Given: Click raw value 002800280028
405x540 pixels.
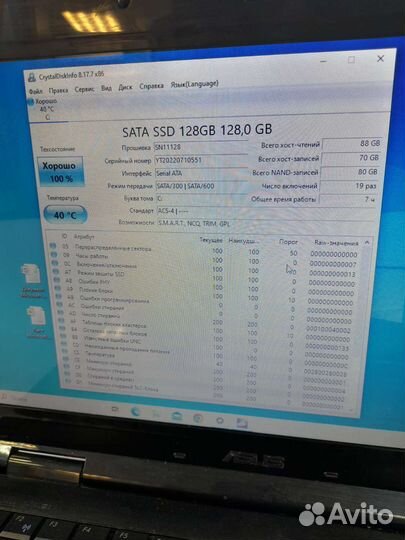Looking at the screenshot, I should [x=325, y=373].
